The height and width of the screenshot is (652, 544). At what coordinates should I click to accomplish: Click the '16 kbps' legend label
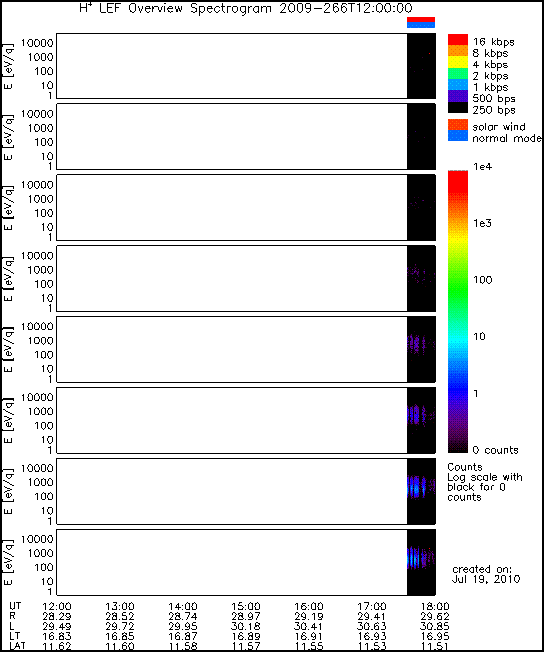(494, 42)
